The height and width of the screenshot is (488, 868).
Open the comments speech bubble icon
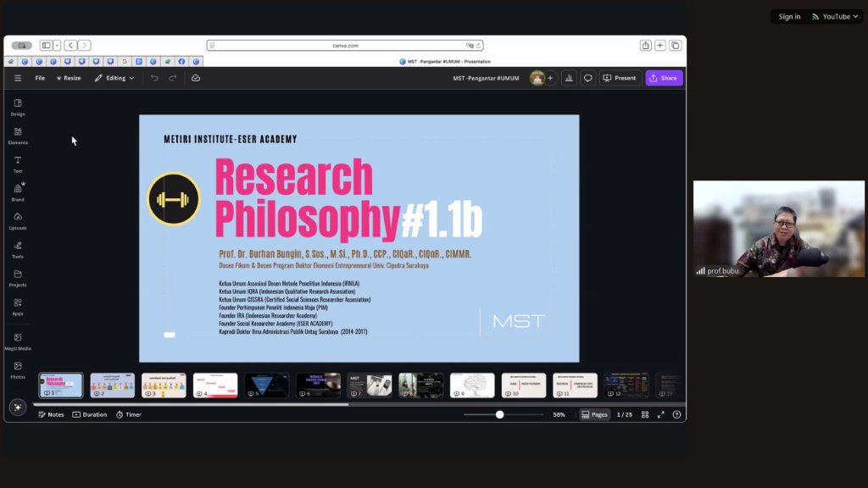(x=588, y=78)
